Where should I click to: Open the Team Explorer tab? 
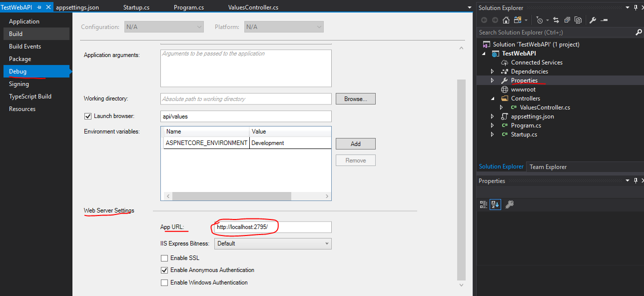pos(548,166)
